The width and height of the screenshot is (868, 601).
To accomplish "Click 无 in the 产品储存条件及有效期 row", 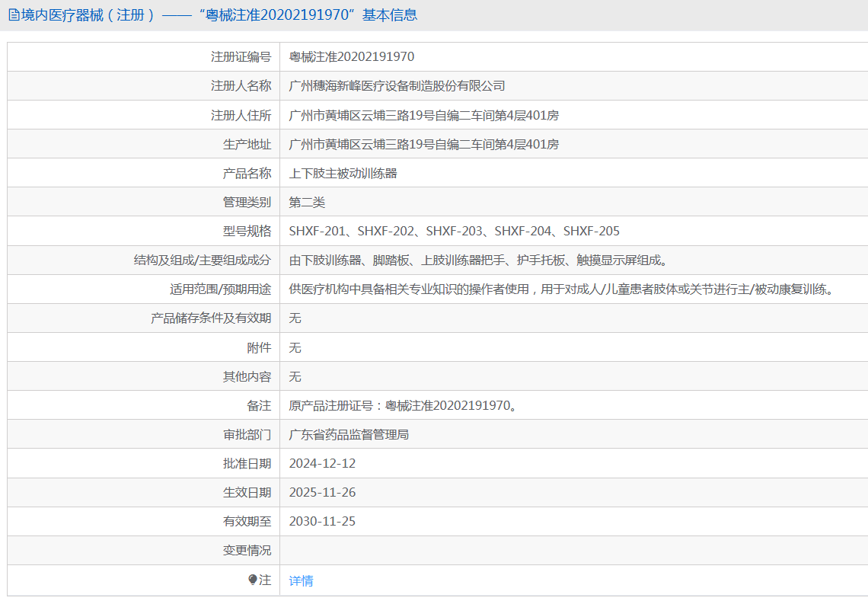I will coord(295,318).
